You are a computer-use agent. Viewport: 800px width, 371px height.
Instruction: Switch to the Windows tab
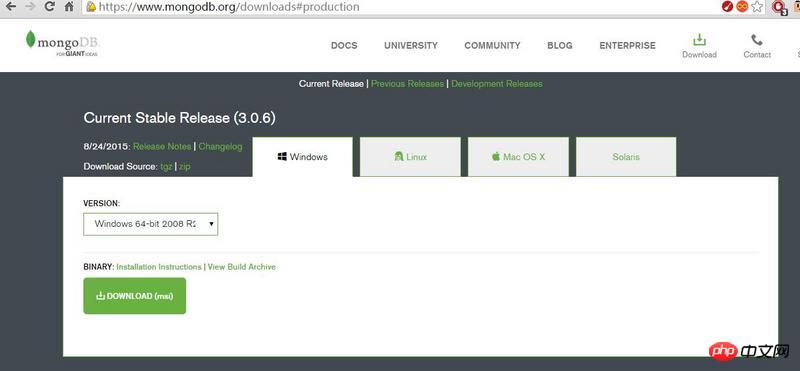tap(303, 157)
